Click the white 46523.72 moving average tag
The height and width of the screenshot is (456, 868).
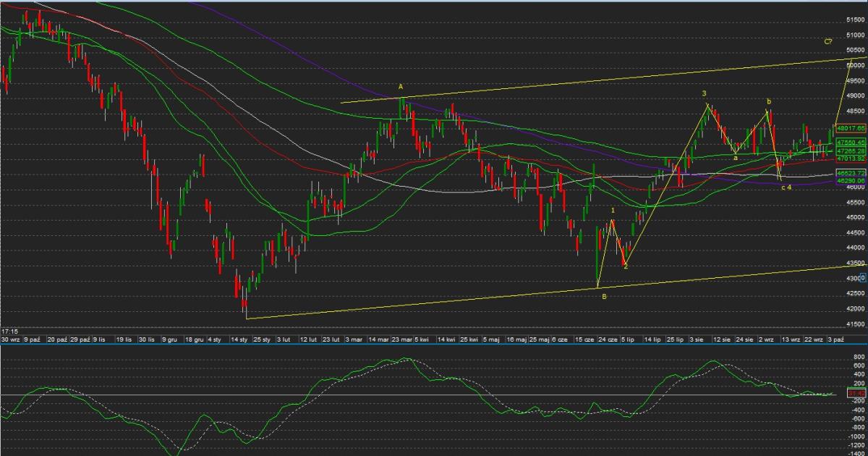[851, 174]
